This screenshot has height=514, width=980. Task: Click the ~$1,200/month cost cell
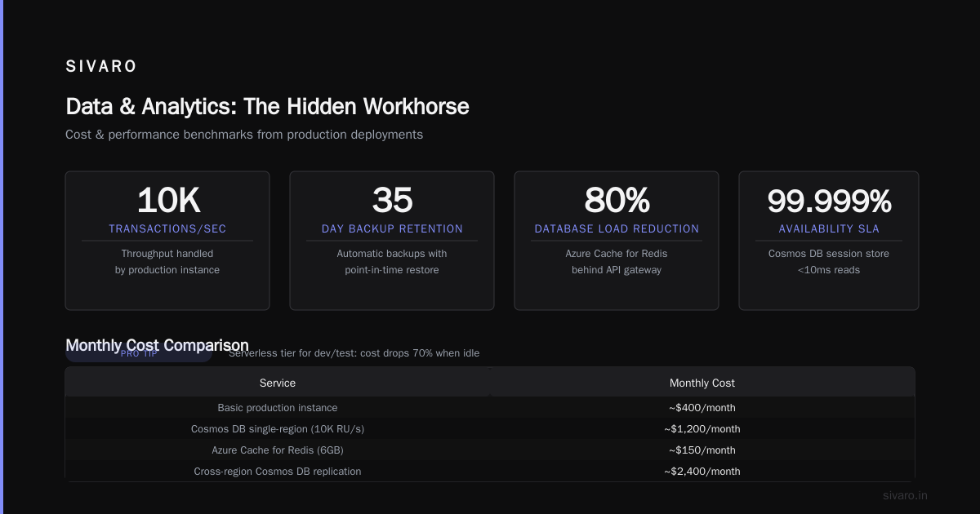point(702,429)
